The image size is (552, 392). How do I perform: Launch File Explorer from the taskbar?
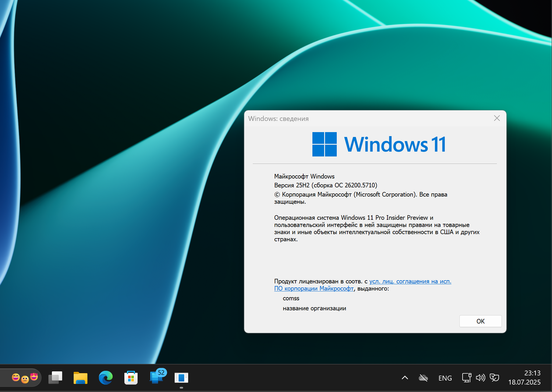click(x=80, y=377)
